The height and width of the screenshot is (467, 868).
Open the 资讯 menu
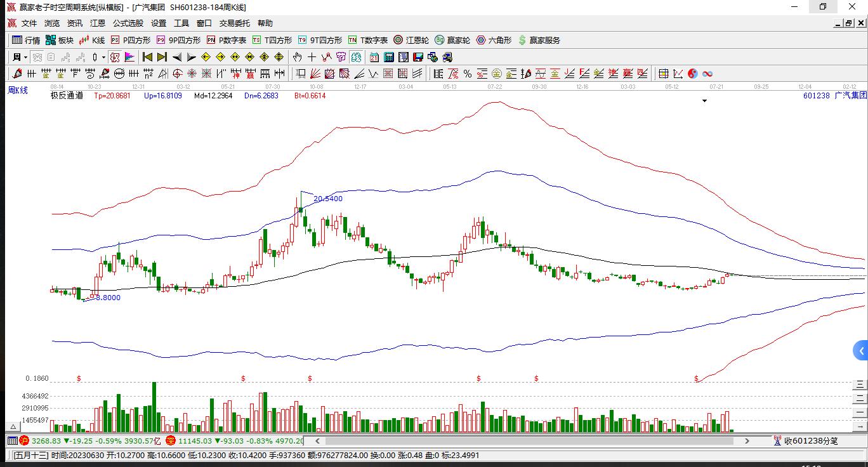tap(75, 23)
